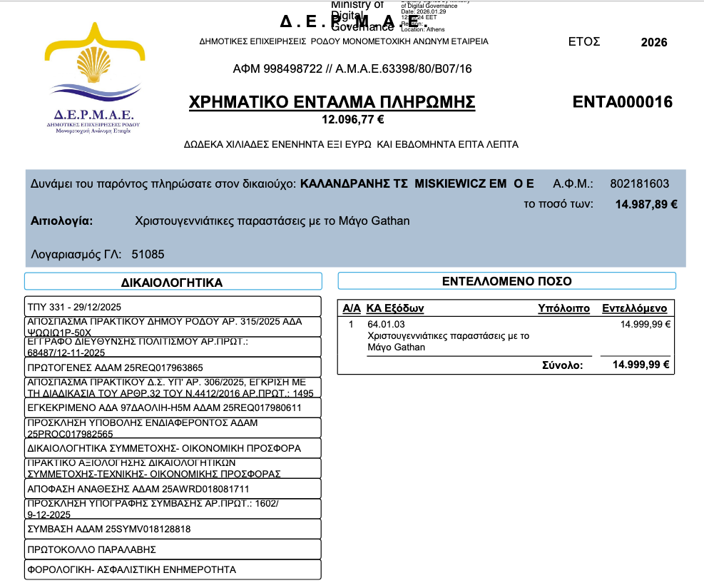Click the Εντελλόμενο column header
The image size is (704, 588).
click(x=634, y=308)
